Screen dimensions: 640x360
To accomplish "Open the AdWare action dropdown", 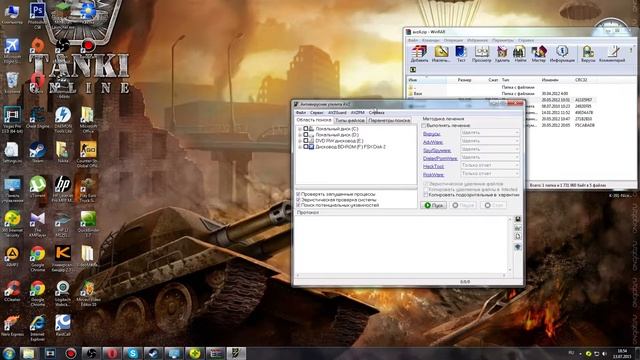I will point(490,141).
